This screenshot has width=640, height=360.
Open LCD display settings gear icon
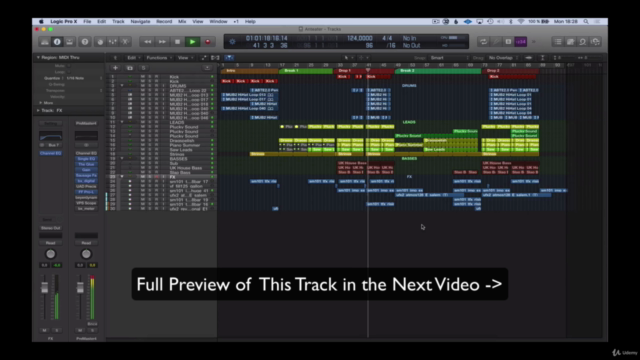232,42
